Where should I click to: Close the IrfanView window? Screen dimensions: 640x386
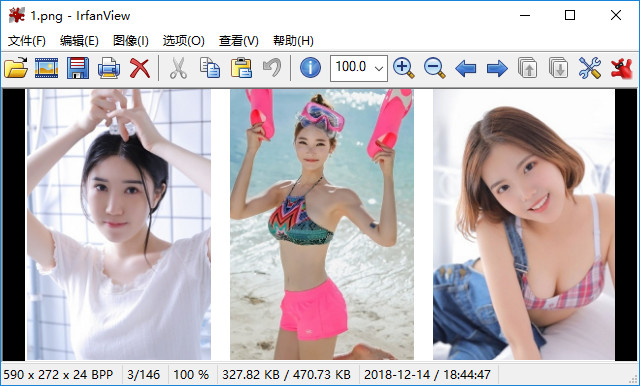click(616, 16)
